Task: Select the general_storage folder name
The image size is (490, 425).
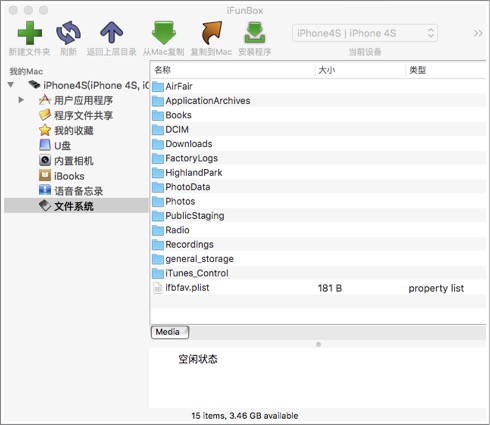Action: click(x=199, y=259)
